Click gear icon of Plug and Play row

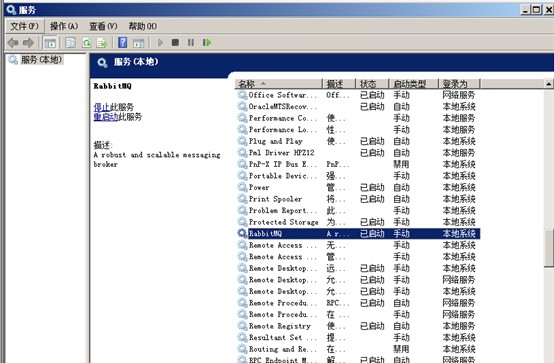(242, 141)
